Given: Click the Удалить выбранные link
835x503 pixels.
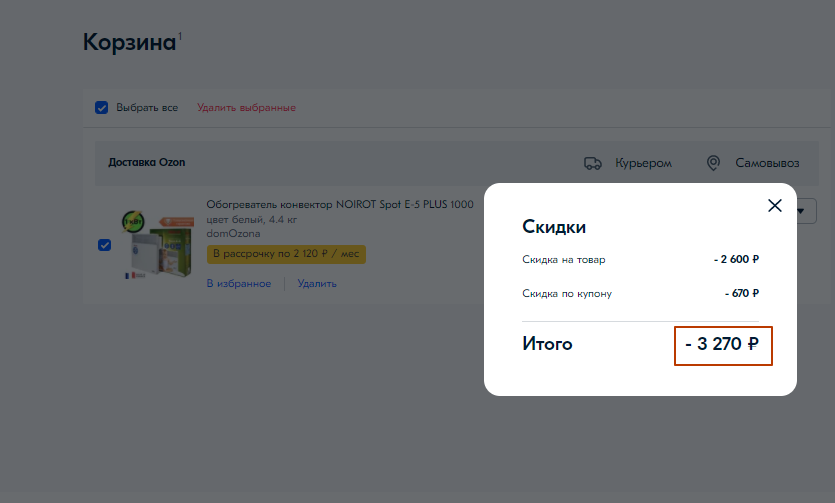Looking at the screenshot, I should coord(246,107).
